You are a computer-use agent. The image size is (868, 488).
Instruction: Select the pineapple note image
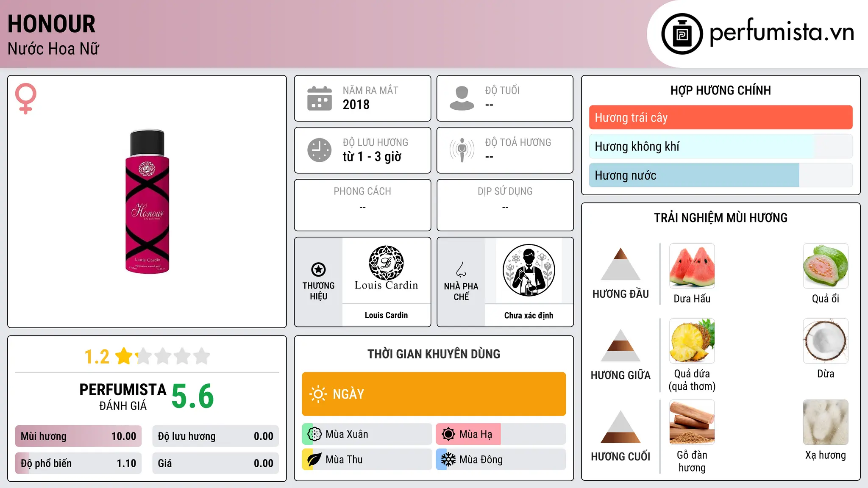point(692,341)
